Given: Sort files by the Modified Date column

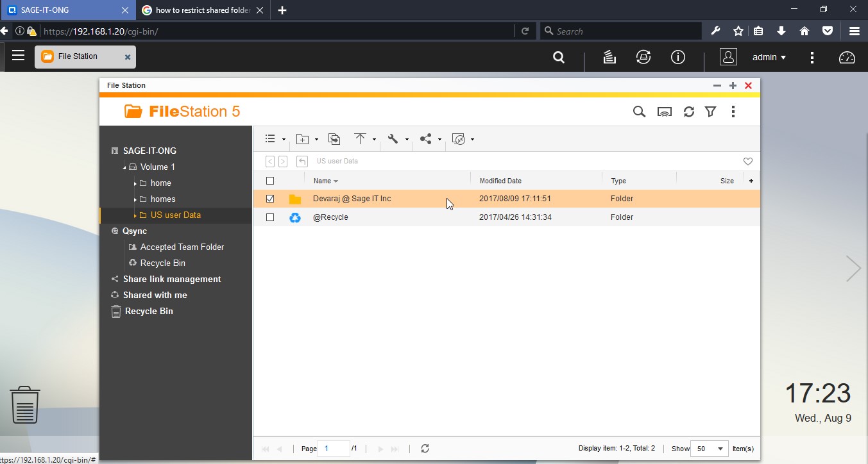Looking at the screenshot, I should click(x=500, y=181).
